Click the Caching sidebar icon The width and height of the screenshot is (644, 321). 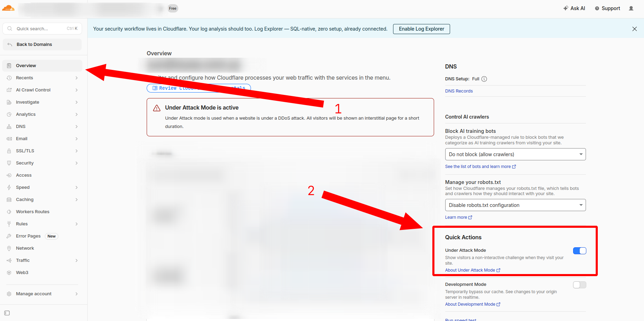(9, 200)
